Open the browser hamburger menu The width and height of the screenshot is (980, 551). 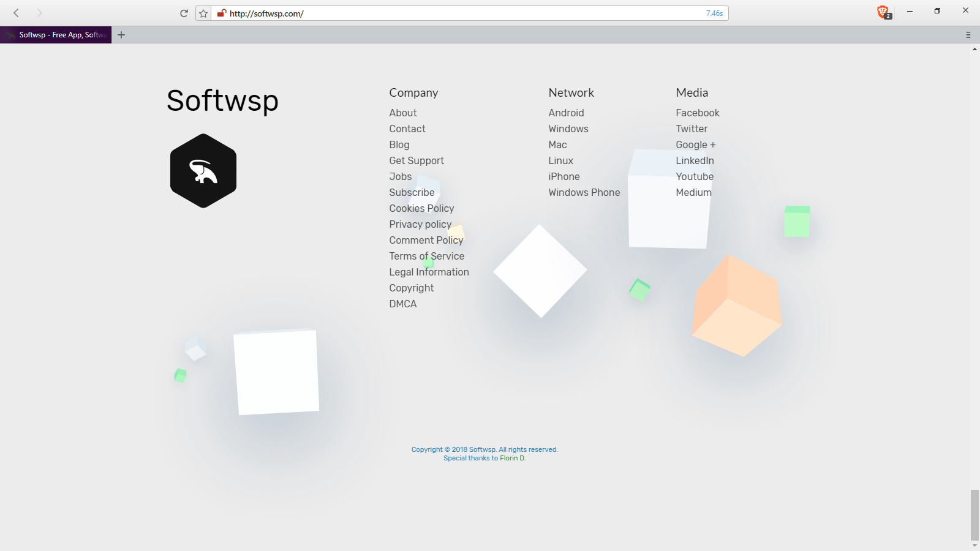tap(968, 35)
